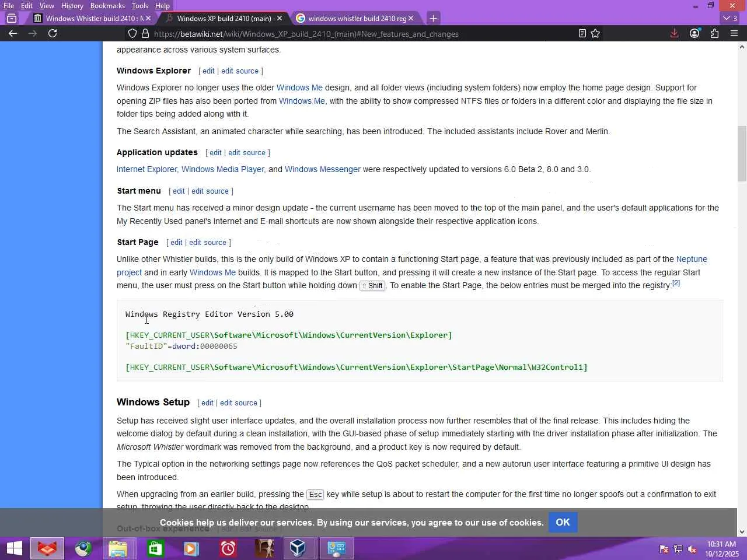Click the registry key line ending in StartPage\Normal\W32Control1
Viewport: 747px width, 560px height.
357,367
